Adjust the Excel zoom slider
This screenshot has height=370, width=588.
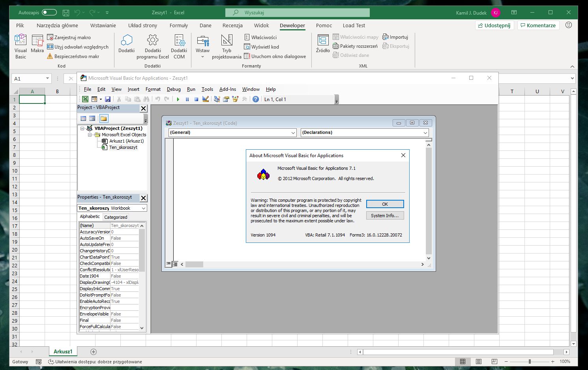tap(530, 361)
